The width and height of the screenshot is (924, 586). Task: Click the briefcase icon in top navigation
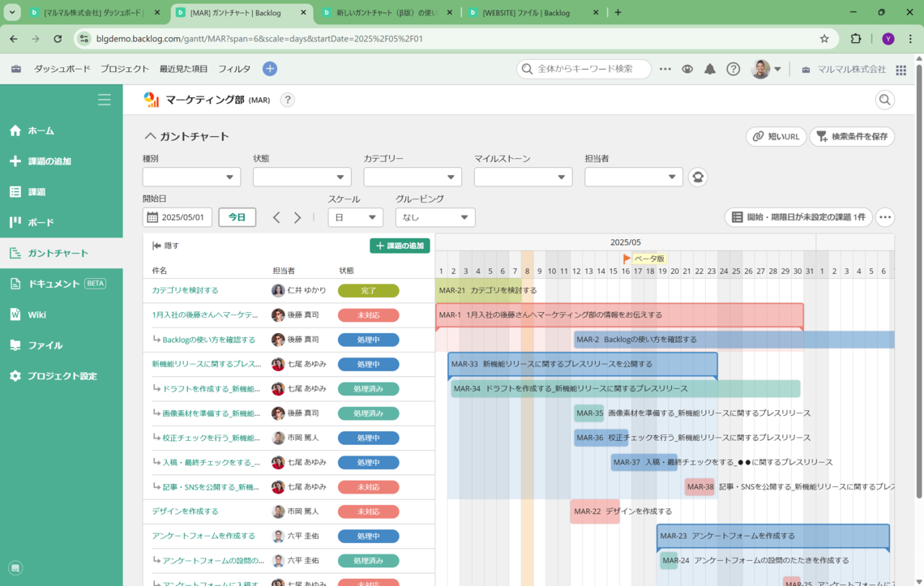16,69
